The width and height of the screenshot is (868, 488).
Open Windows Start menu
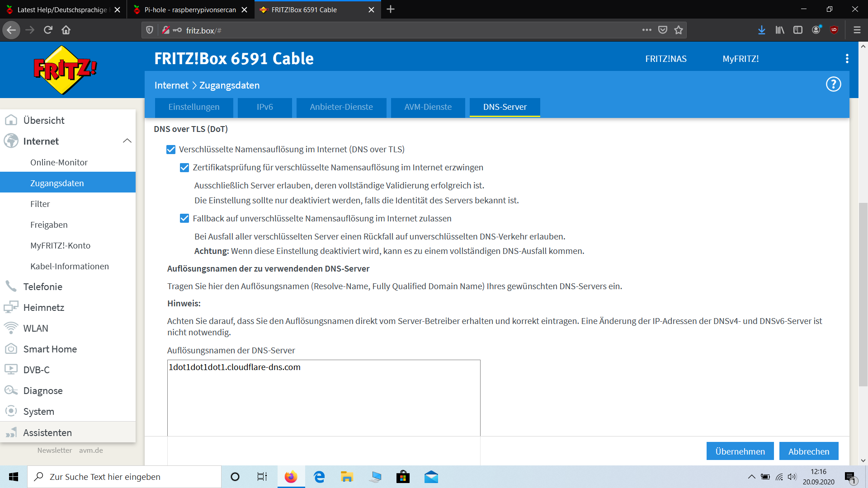(14, 477)
